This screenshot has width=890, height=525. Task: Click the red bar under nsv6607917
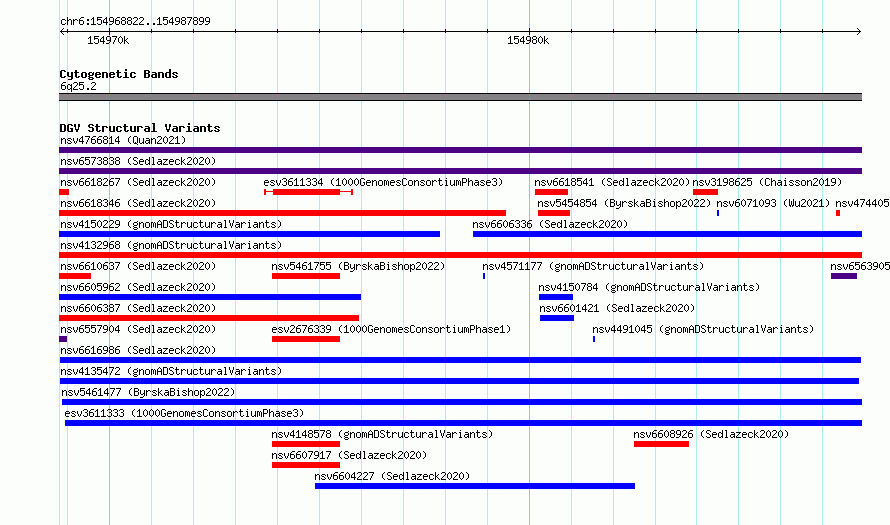pos(306,465)
